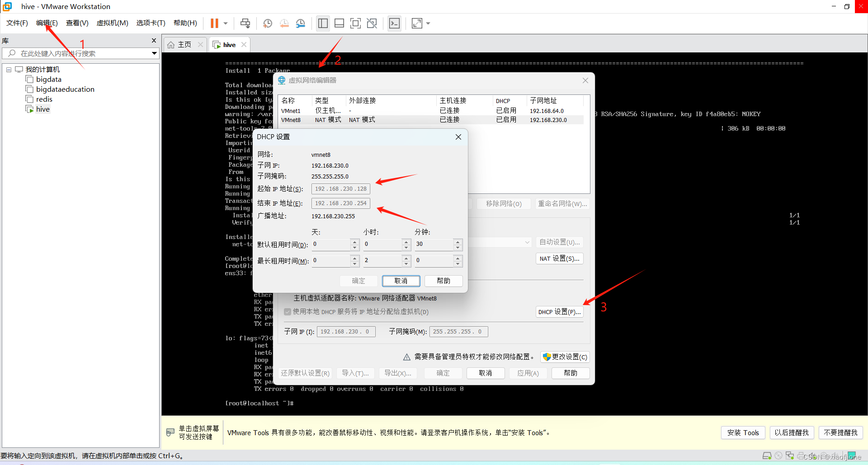Open the 虚拟机(M) menu
The image size is (868, 465).
coord(113,23)
